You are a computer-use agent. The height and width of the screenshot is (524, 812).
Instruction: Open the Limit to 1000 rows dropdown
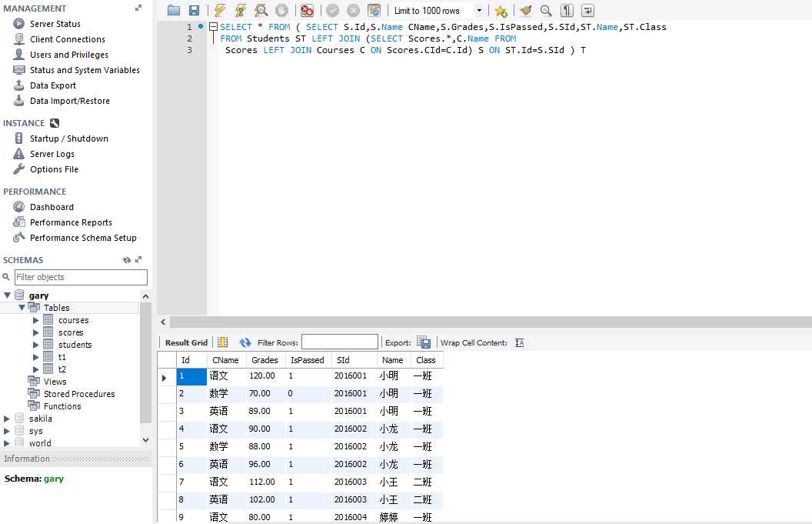point(480,10)
